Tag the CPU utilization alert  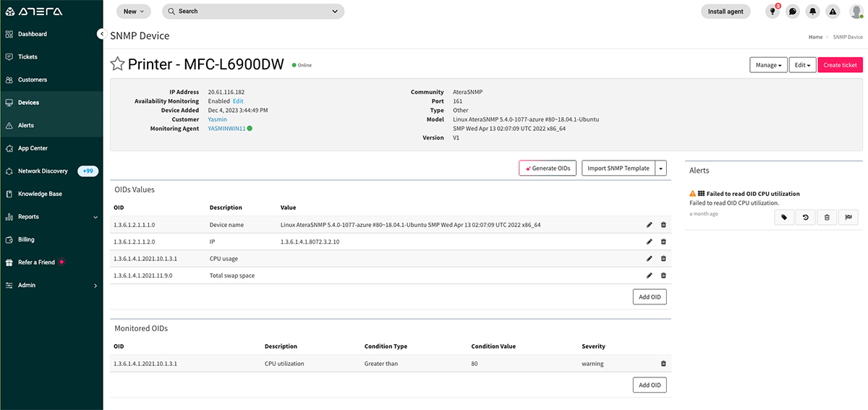(x=784, y=217)
